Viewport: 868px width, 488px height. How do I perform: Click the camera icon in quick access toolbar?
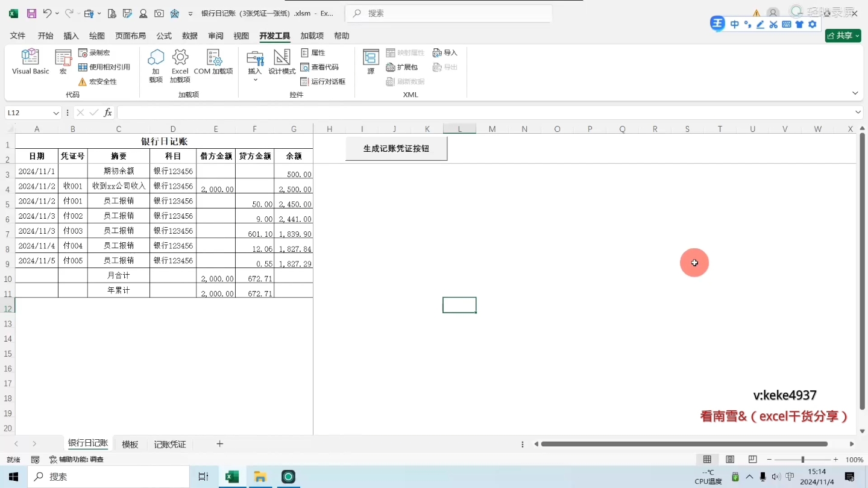click(159, 13)
